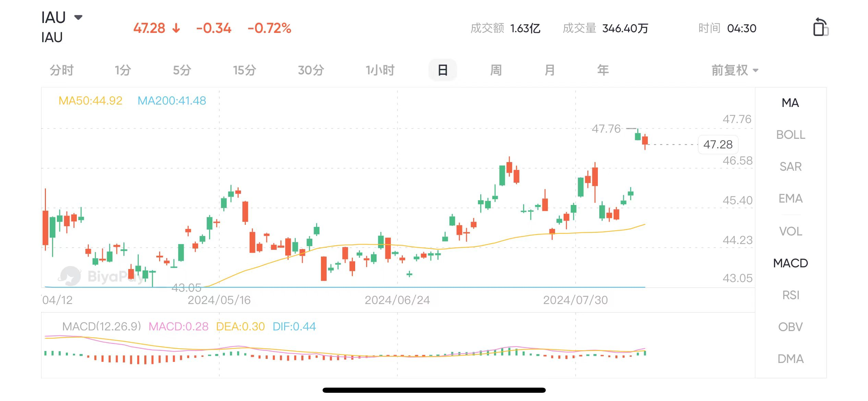Enable the SAR overlay indicator

pos(791,167)
